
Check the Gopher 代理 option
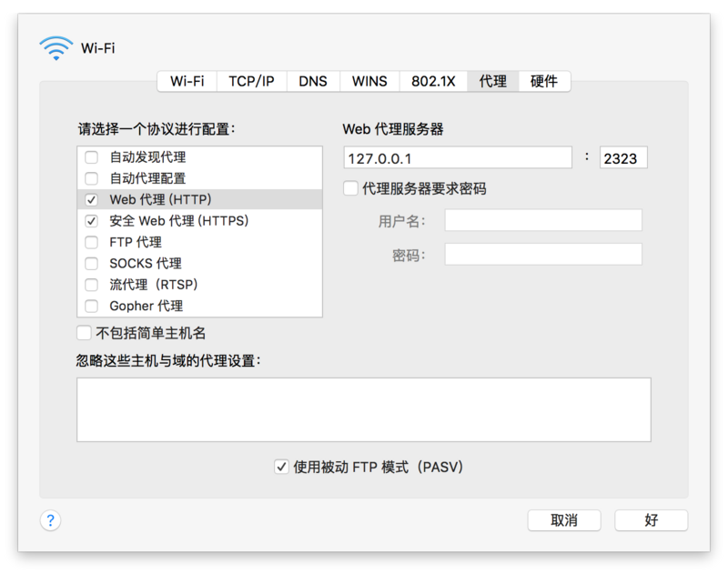click(90, 307)
